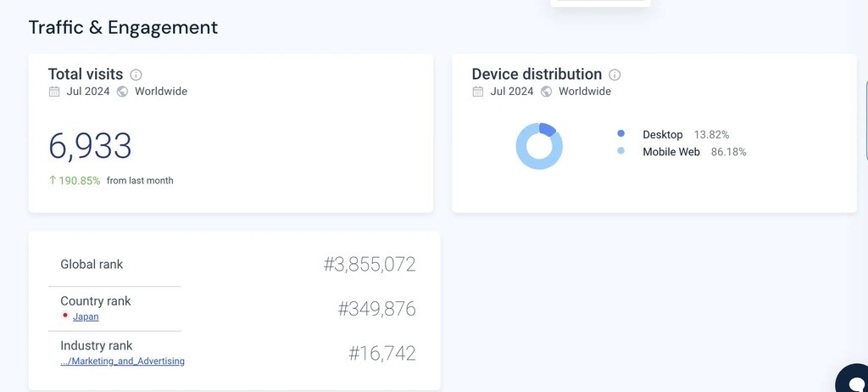The width and height of the screenshot is (868, 392).
Task: Click the calendar icon in Total visits card
Action: pos(54,92)
